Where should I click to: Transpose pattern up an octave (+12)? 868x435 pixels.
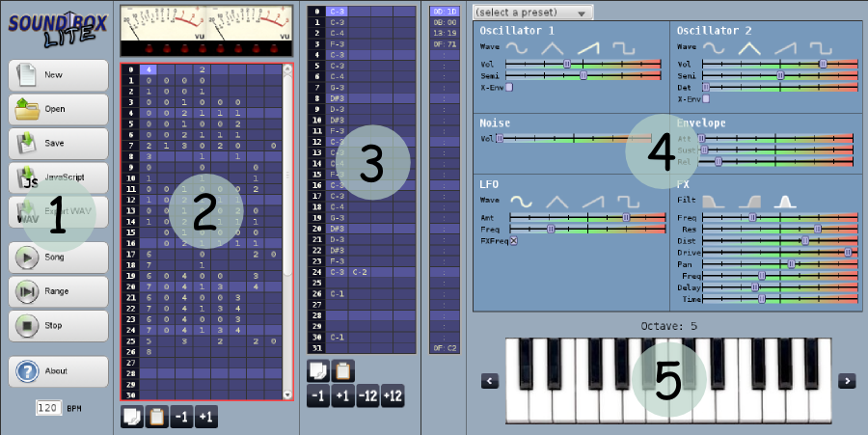pos(393,396)
